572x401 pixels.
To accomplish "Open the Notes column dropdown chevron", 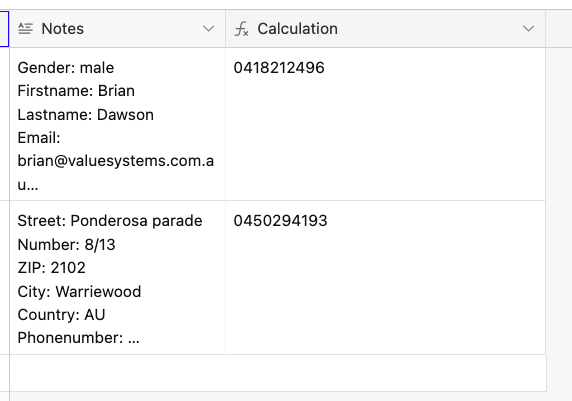I will click(208, 28).
